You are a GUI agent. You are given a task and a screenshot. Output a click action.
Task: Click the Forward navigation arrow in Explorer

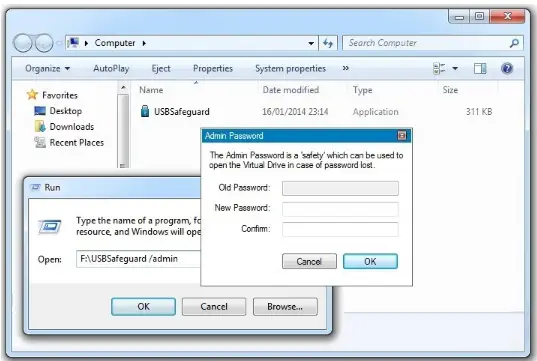click(44, 43)
